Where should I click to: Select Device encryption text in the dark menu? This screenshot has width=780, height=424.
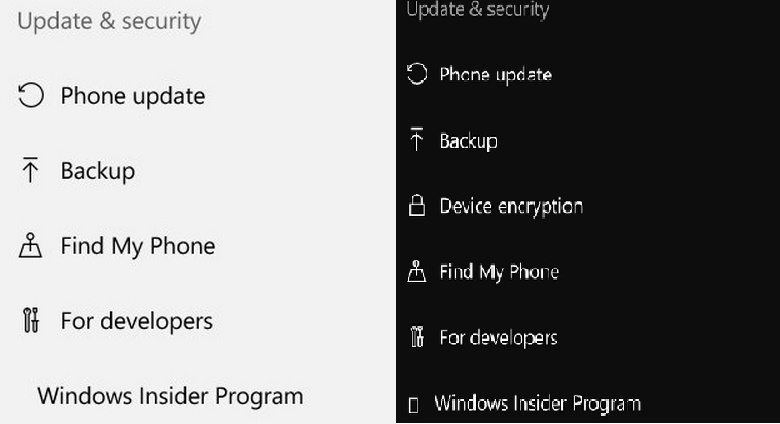coord(511,206)
